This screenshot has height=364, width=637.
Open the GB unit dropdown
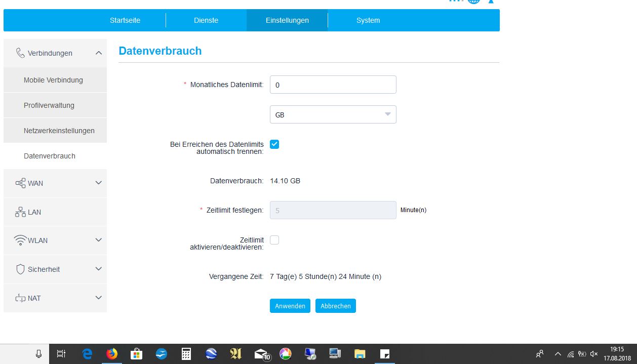coord(333,115)
